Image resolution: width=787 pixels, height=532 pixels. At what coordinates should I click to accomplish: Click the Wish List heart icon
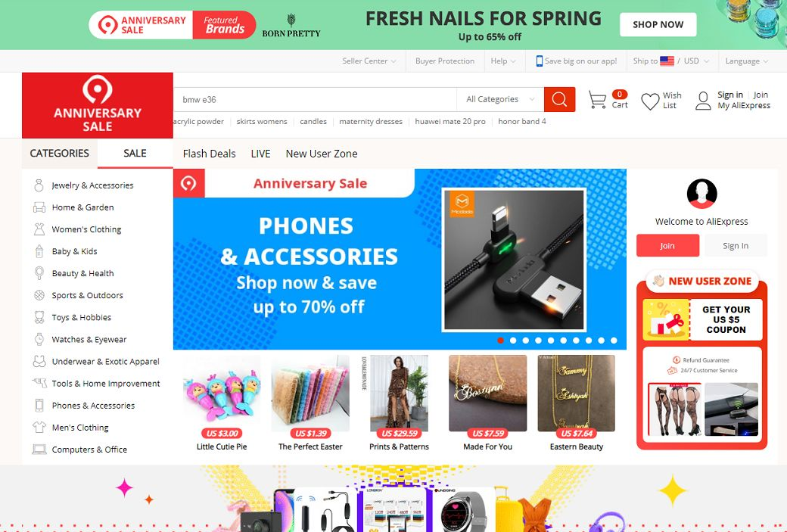[650, 101]
